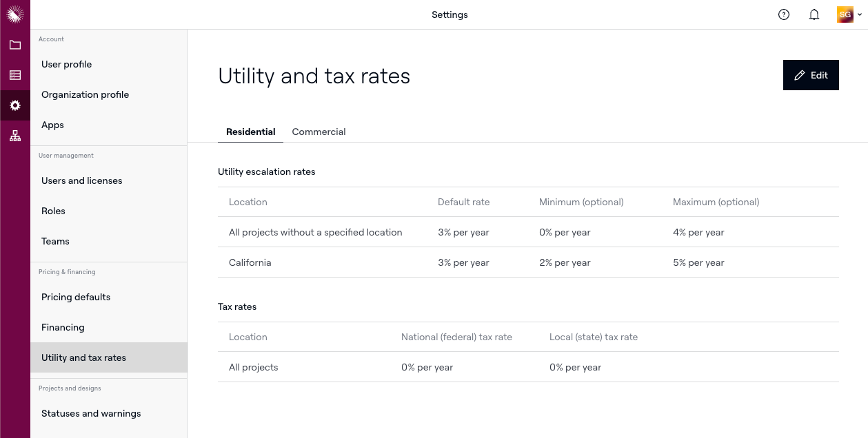Navigate to Users and licenses
This screenshot has width=868, height=438.
click(82, 180)
